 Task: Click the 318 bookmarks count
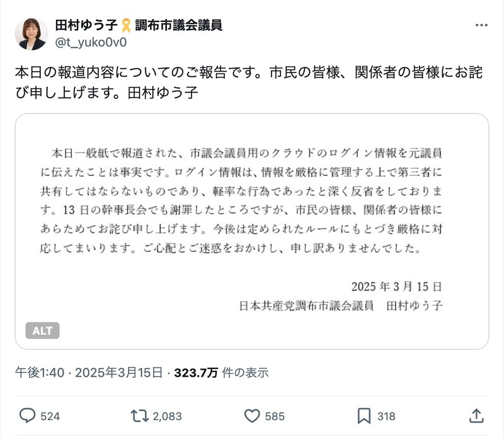click(x=386, y=416)
